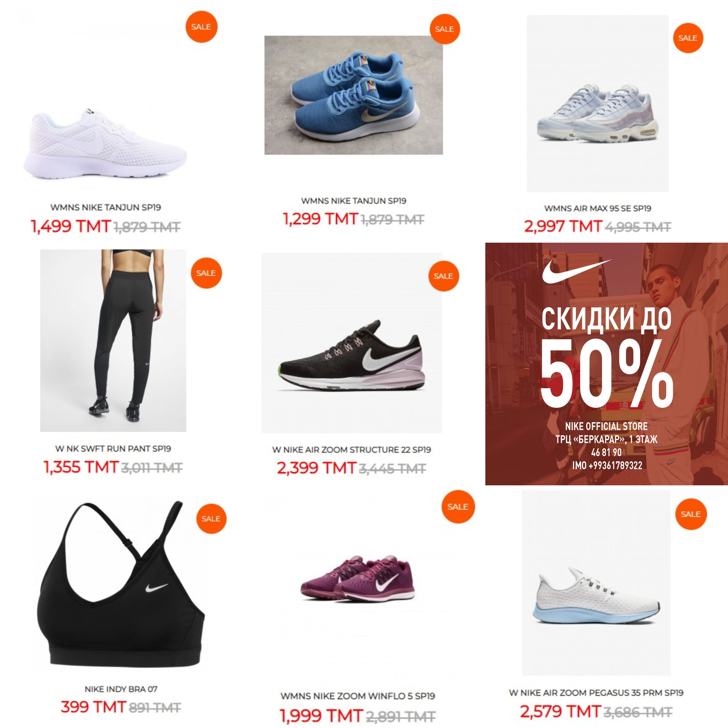Click SALE badge on white Tanjun shoe
This screenshot has width=728, height=728.
click(201, 27)
